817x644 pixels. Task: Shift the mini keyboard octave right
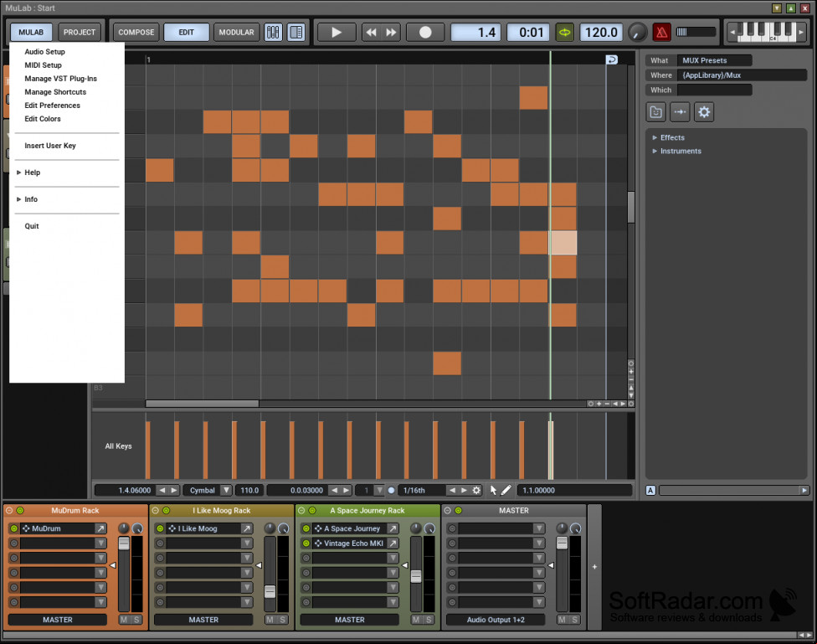click(x=801, y=33)
